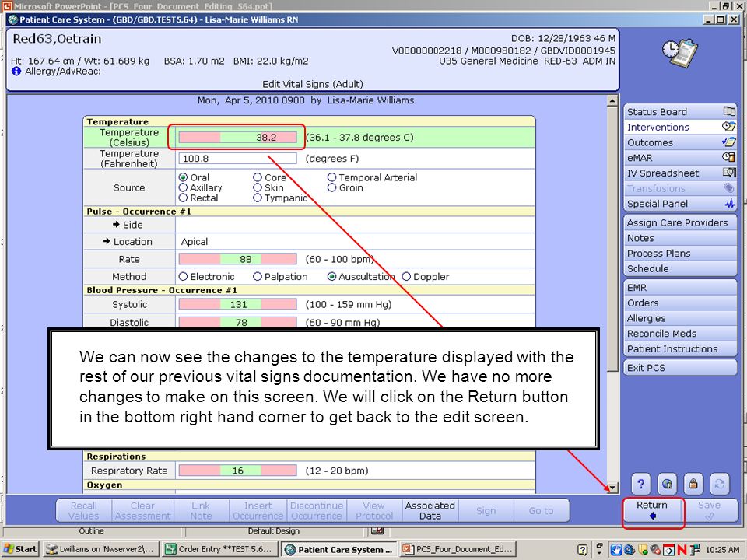Click the scrollbar down arrow
The height and width of the screenshot is (560, 747).
[x=612, y=488]
